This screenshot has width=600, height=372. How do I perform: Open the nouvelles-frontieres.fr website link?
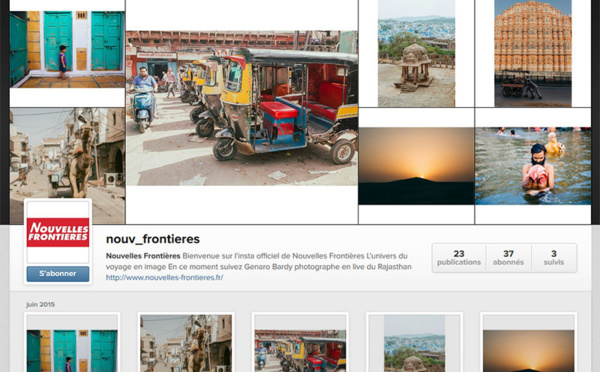165,277
